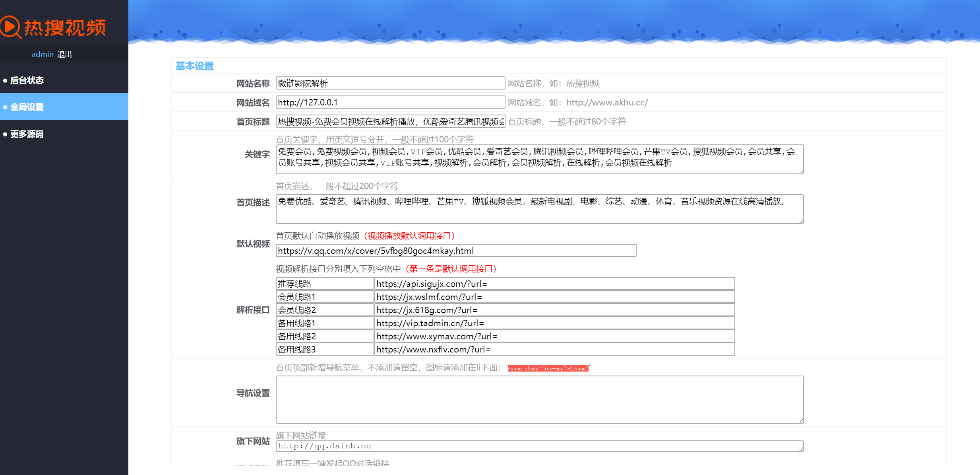This screenshot has width=980, height=475.
Task: Click inside the 关键字 textarea
Action: [539, 159]
